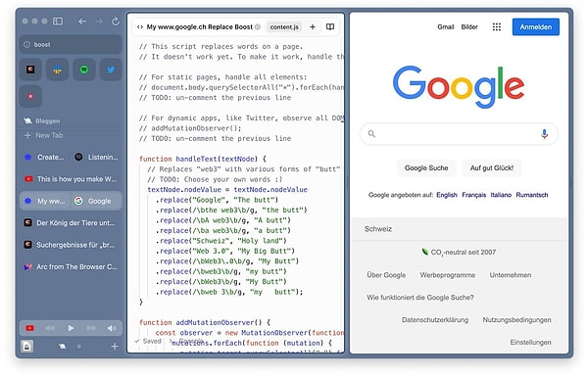Switch Google language to English
Screen dimensions: 588x376
point(447,195)
